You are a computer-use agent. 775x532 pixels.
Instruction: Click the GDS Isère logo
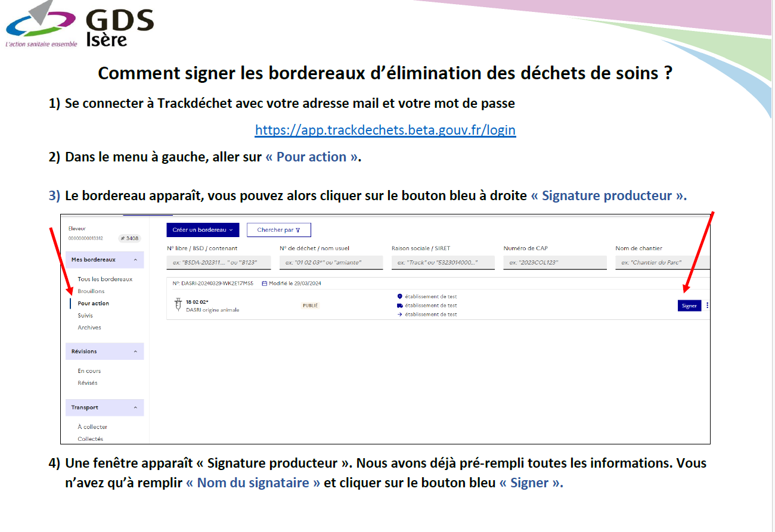tap(80, 26)
